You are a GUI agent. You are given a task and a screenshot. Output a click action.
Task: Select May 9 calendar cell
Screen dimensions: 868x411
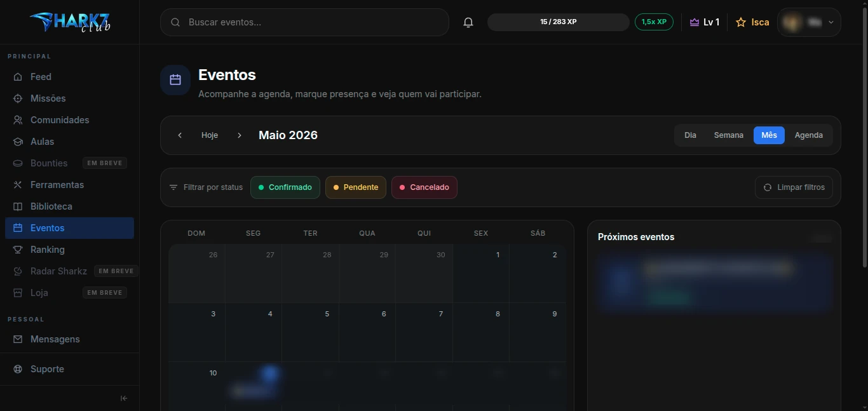(x=538, y=332)
